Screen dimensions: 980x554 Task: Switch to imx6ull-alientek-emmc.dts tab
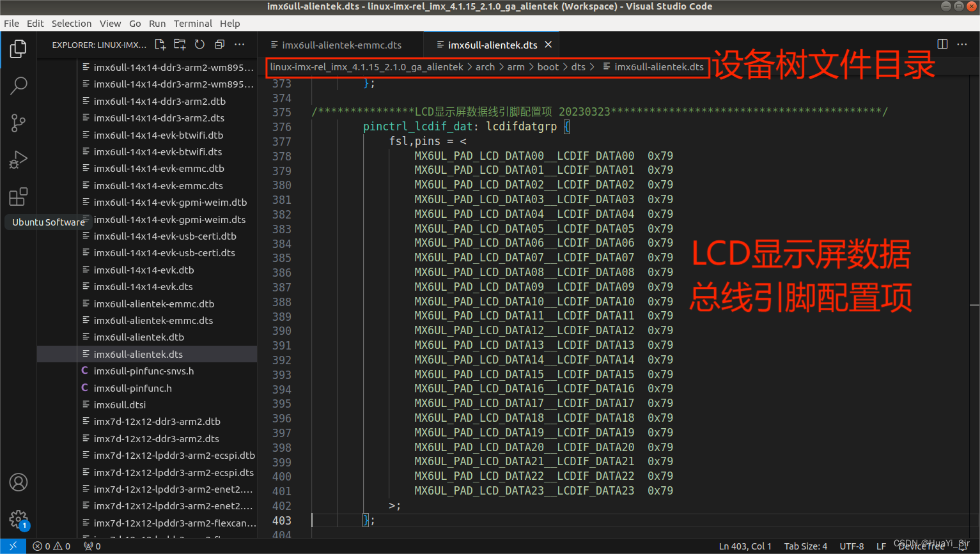341,45
